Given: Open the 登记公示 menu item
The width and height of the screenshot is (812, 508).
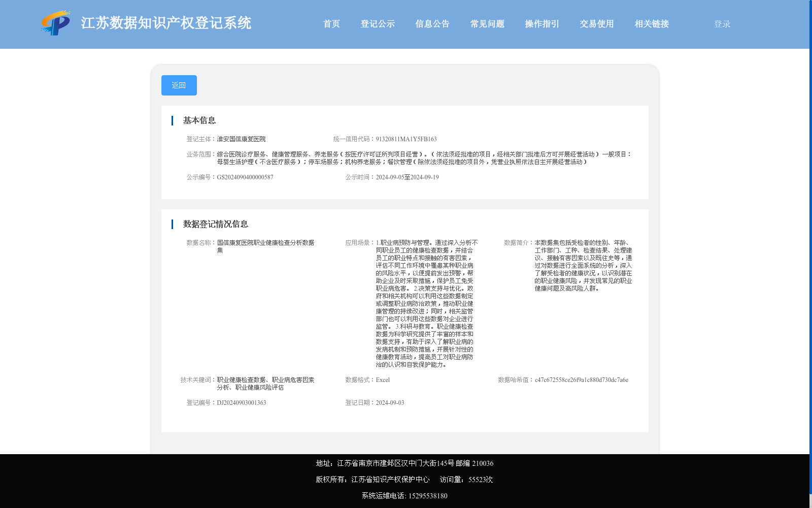Looking at the screenshot, I should pos(378,24).
